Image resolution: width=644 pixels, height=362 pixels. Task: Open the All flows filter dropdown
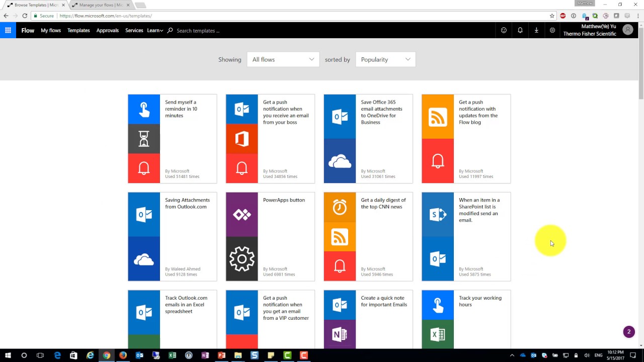click(283, 59)
